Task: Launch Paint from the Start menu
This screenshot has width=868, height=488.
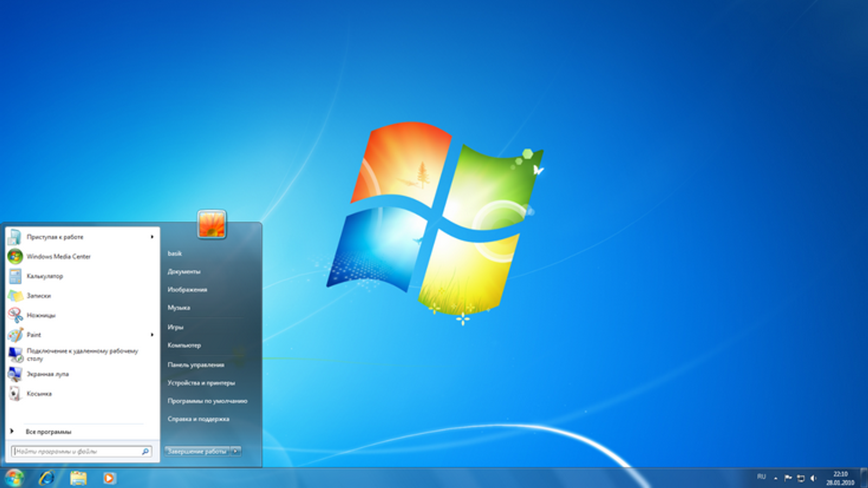Action: pos(77,335)
